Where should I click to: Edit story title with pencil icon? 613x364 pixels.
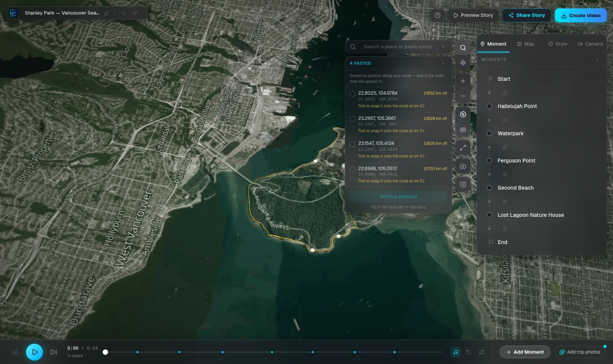click(106, 13)
